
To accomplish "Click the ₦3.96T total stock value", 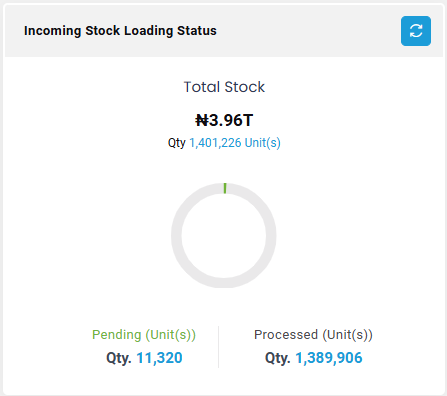I will click(224, 120).
